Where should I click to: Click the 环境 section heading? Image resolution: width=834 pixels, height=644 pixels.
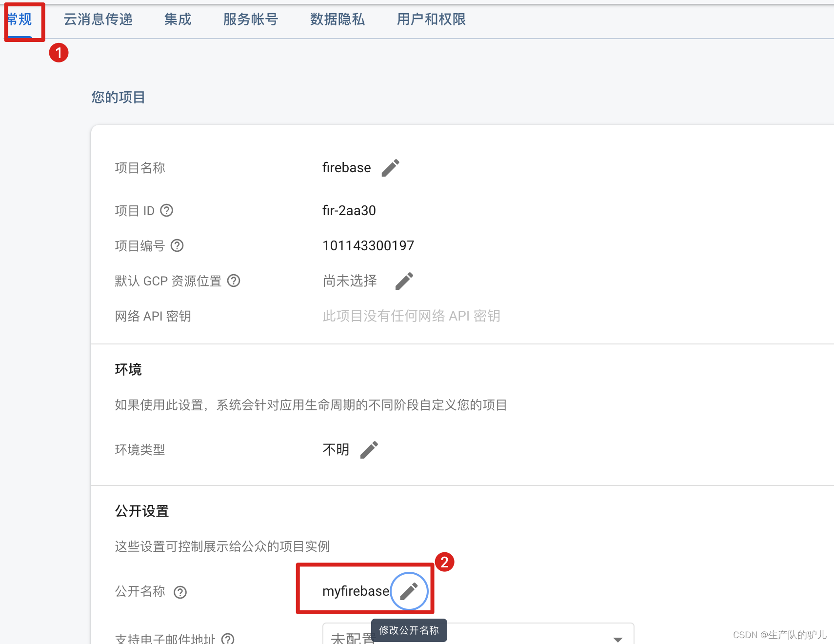click(x=128, y=370)
